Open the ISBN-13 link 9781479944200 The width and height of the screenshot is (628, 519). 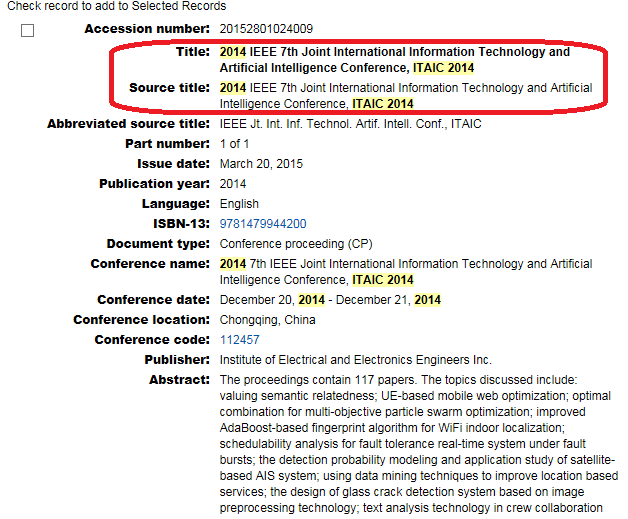point(263,223)
